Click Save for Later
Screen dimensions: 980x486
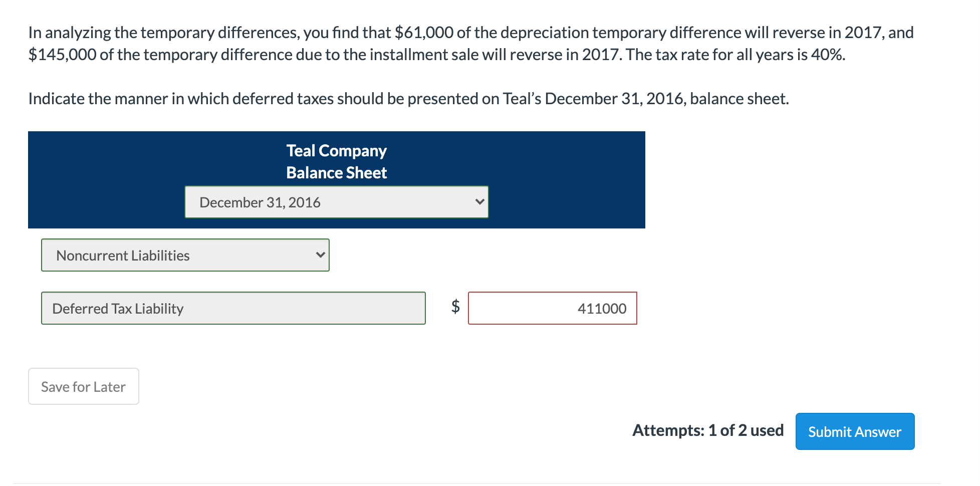83,386
